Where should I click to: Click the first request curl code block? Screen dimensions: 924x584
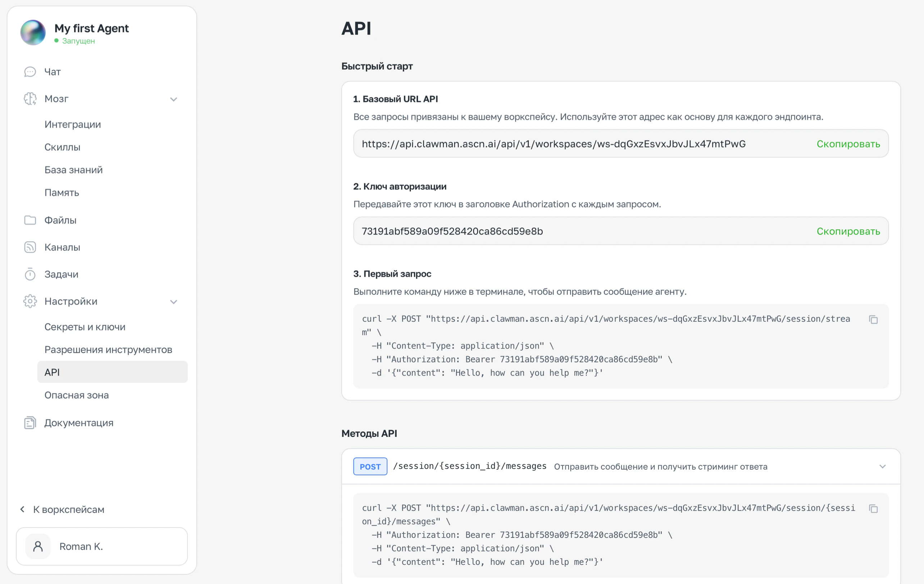(621, 346)
